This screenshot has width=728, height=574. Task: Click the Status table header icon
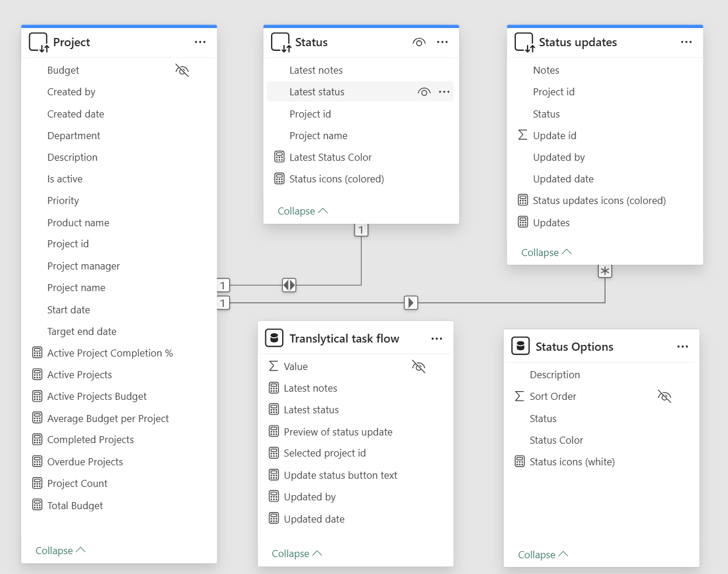279,42
